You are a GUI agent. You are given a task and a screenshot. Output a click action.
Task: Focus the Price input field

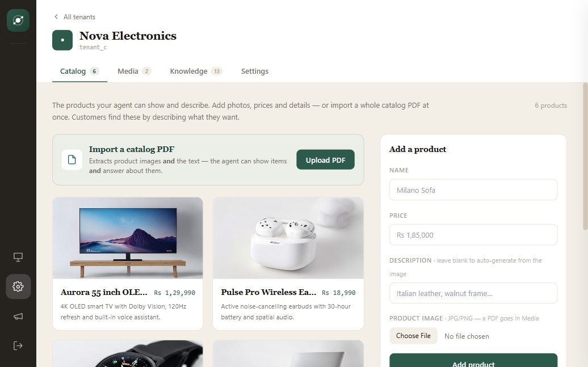[473, 235]
